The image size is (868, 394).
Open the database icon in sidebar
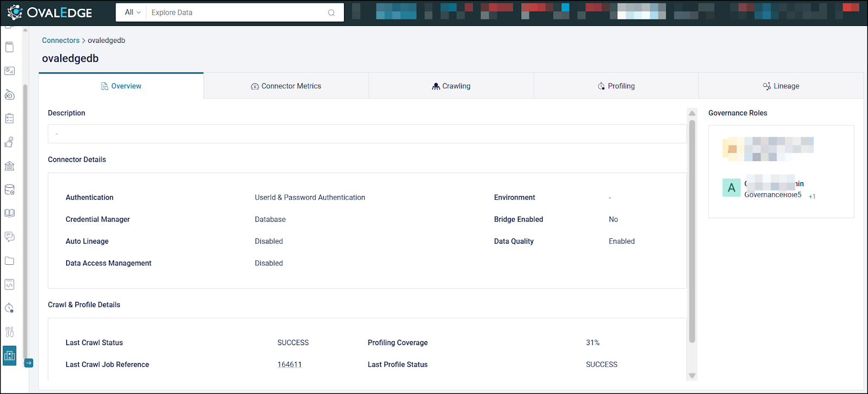point(9,190)
